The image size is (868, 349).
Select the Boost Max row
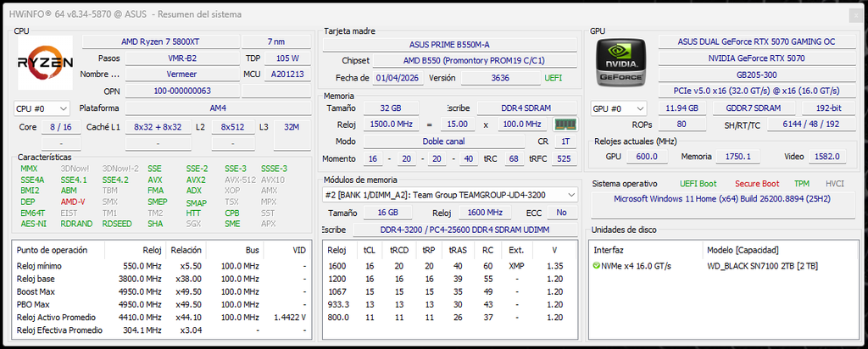pyautogui.click(x=161, y=291)
